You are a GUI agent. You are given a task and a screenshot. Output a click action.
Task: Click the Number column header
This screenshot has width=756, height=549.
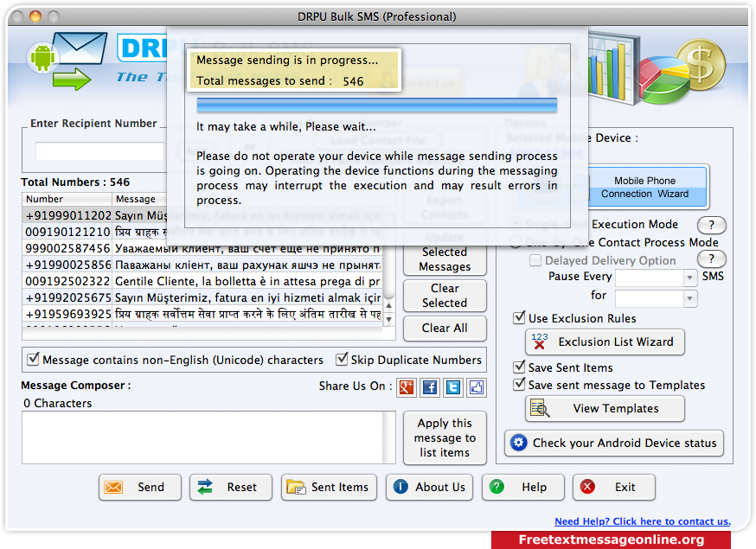pyautogui.click(x=67, y=199)
